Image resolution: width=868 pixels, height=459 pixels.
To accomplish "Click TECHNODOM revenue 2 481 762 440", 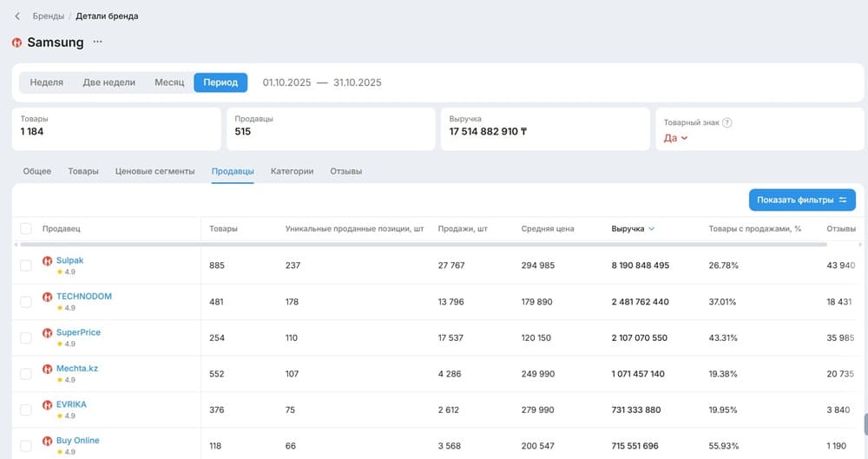I will (640, 302).
